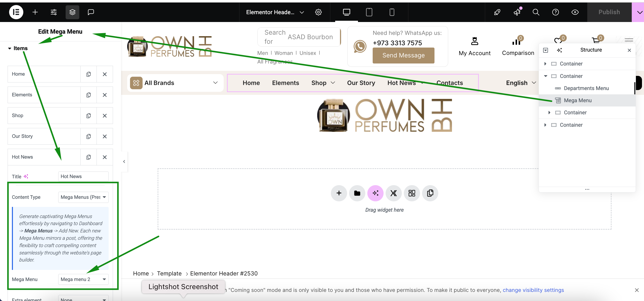Click AI sparkle icon next to Title

pyautogui.click(x=26, y=176)
